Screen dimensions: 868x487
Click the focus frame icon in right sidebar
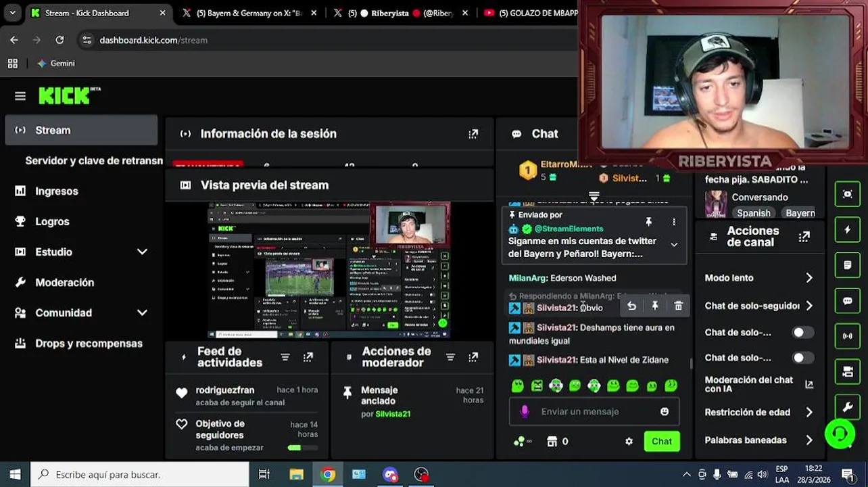coord(848,194)
